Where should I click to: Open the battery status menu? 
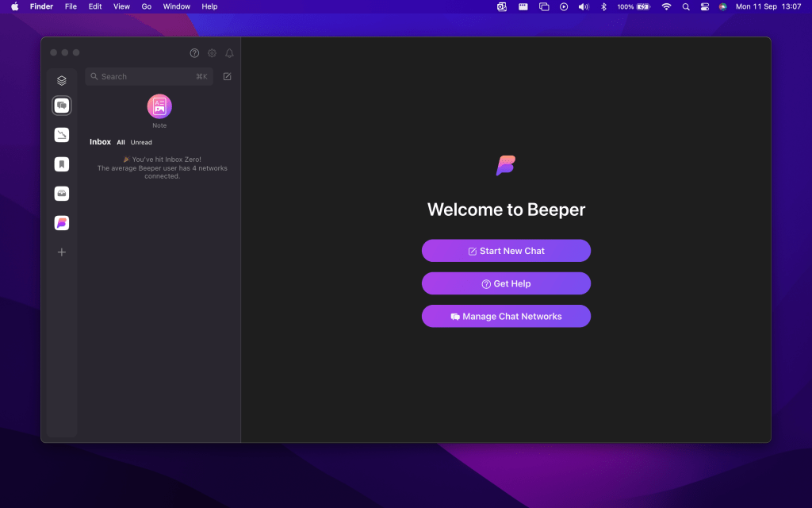click(634, 6)
